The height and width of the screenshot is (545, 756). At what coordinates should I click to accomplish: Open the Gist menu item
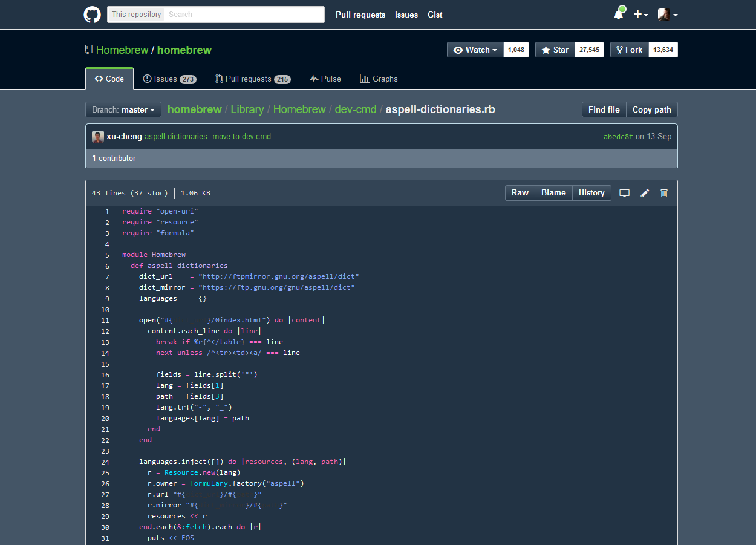point(435,15)
